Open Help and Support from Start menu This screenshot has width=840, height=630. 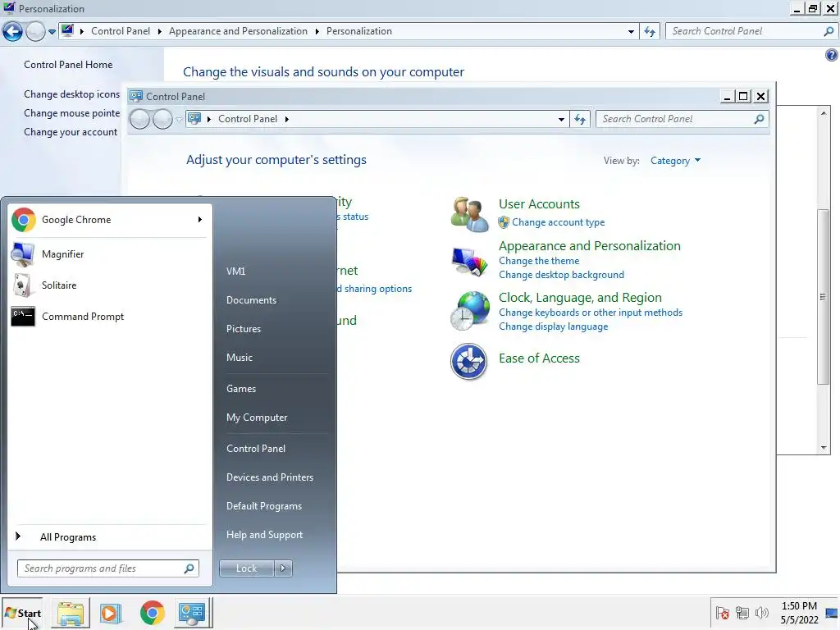[x=264, y=535]
